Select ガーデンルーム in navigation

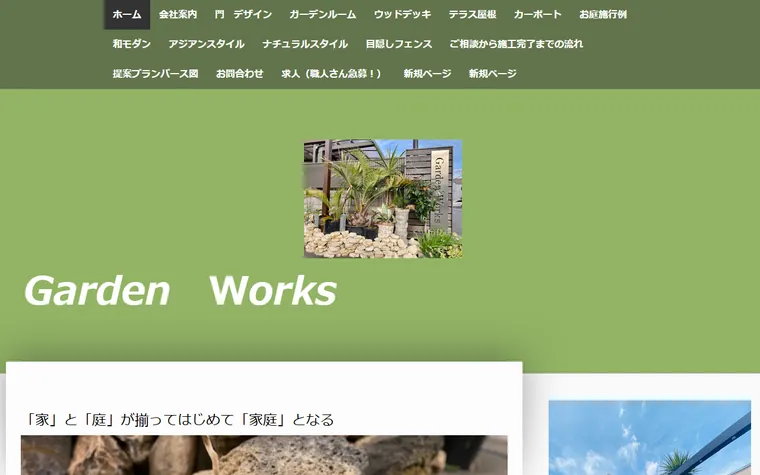point(323,15)
